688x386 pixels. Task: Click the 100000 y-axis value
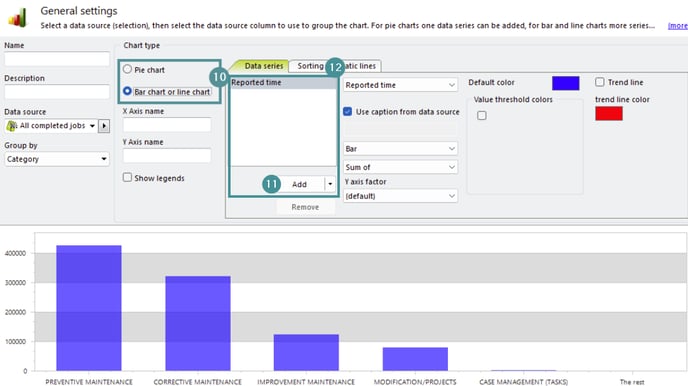click(x=15, y=342)
